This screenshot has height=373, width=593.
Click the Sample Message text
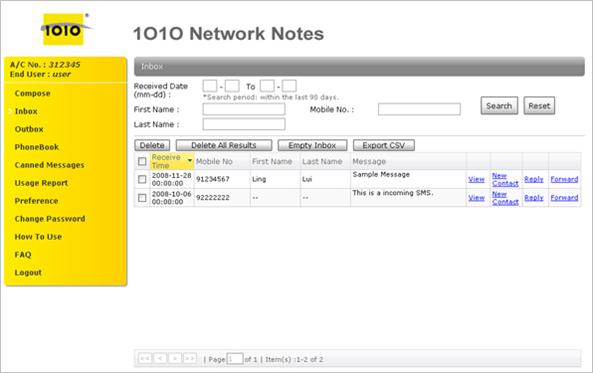[381, 174]
